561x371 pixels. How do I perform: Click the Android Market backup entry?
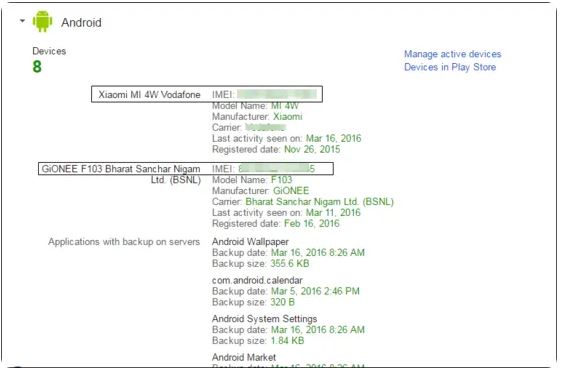point(244,357)
